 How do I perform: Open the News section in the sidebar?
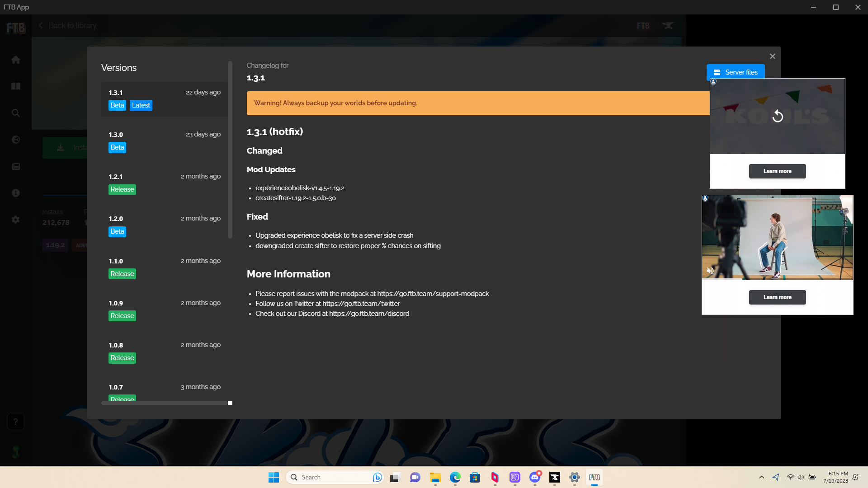[16, 166]
